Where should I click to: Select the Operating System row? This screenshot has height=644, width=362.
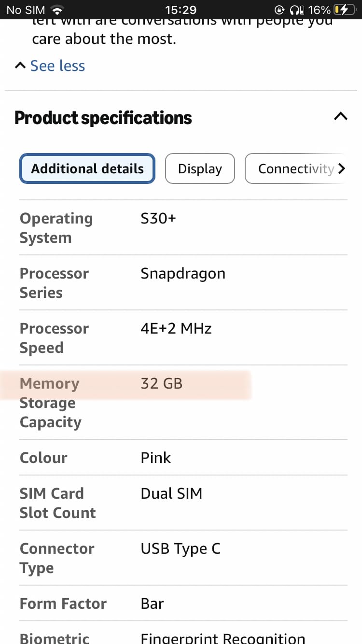point(183,227)
